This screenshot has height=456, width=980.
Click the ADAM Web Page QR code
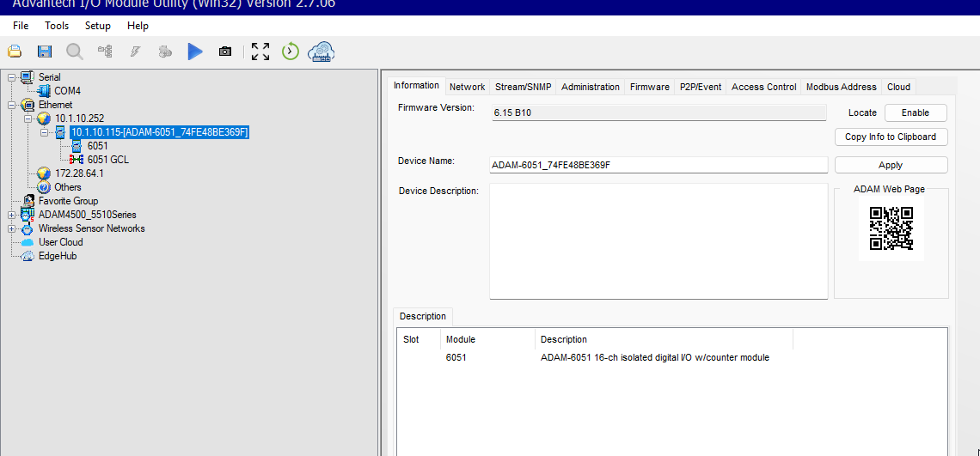point(891,228)
